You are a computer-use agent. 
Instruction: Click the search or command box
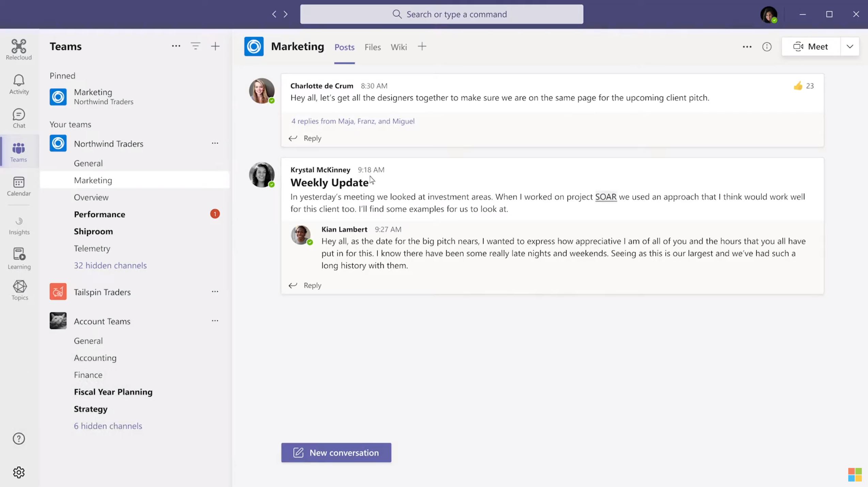(441, 14)
